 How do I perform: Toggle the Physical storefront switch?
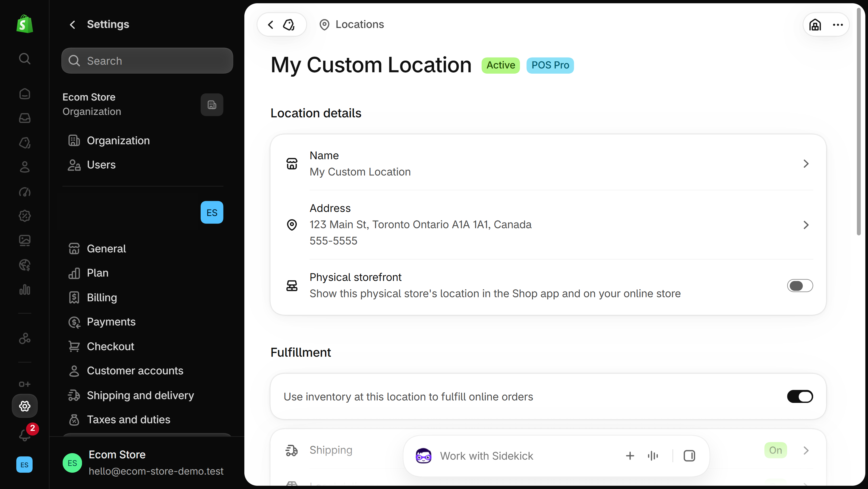point(800,286)
